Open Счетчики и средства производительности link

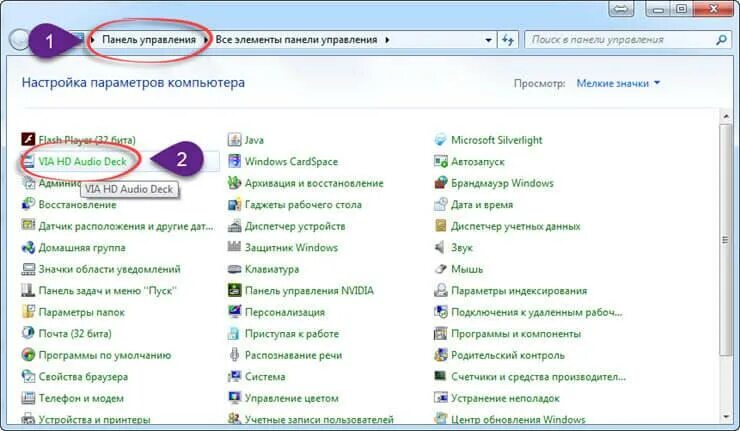click(538, 377)
